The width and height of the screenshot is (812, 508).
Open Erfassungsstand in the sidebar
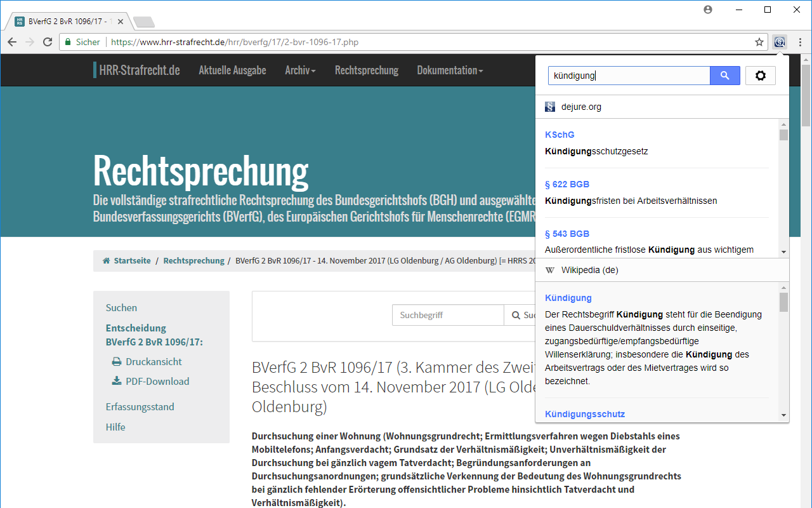pyautogui.click(x=140, y=407)
